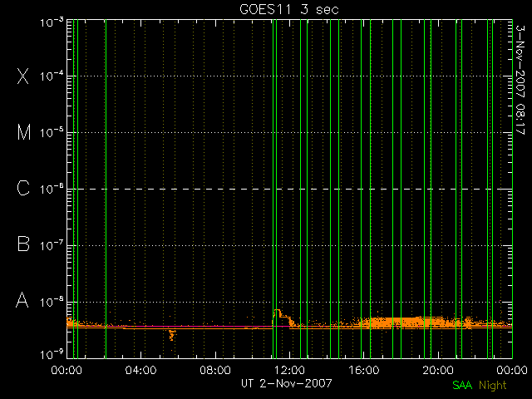Click the yellow 'Night' legend label

[493, 386]
